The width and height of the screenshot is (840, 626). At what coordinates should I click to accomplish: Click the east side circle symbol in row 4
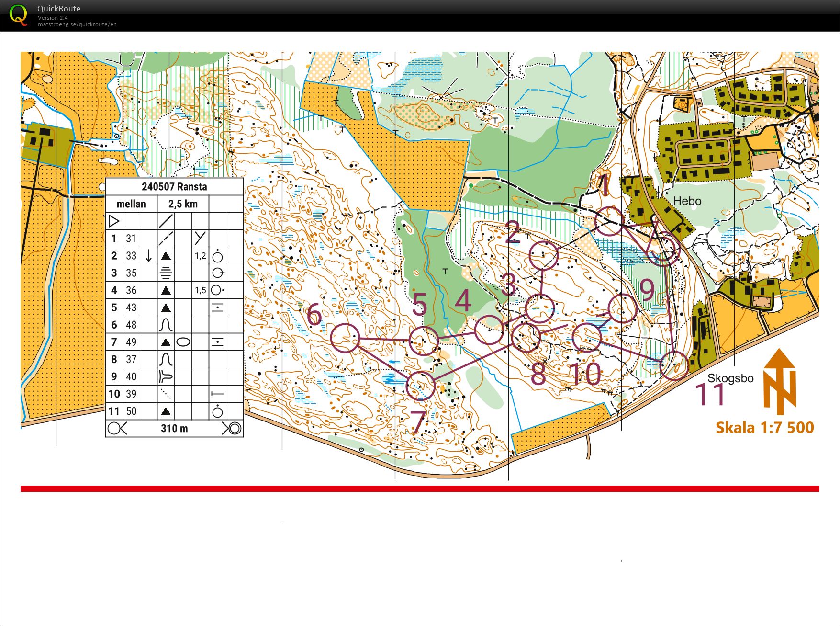(x=218, y=290)
